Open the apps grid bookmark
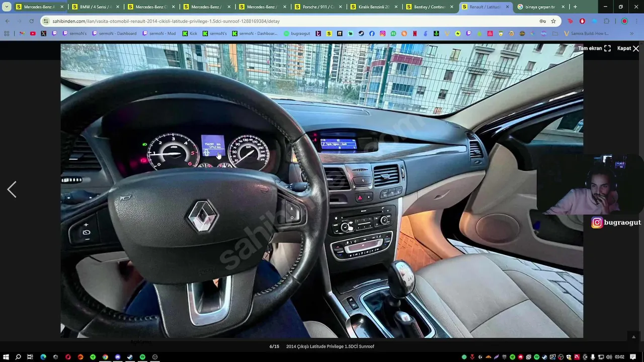 (7, 34)
